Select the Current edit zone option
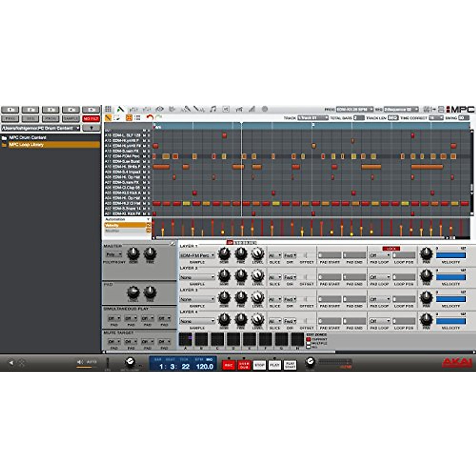This screenshot has height=476, width=476. (x=309, y=340)
